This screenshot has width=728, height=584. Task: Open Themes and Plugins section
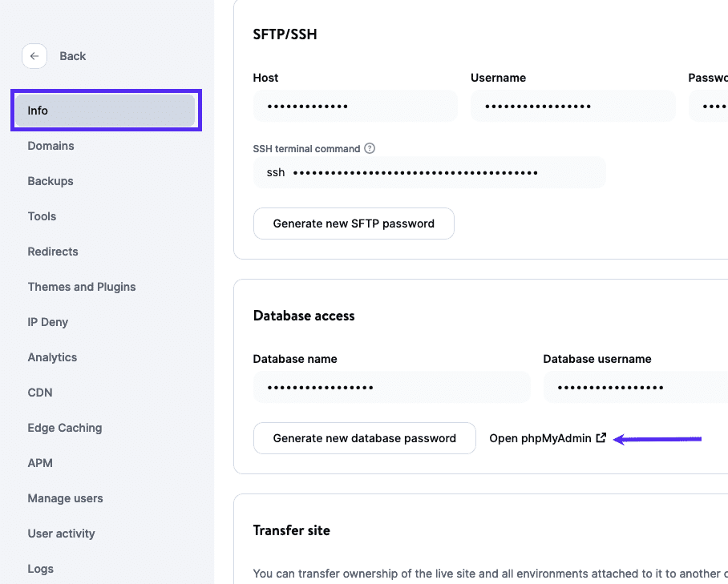82,287
